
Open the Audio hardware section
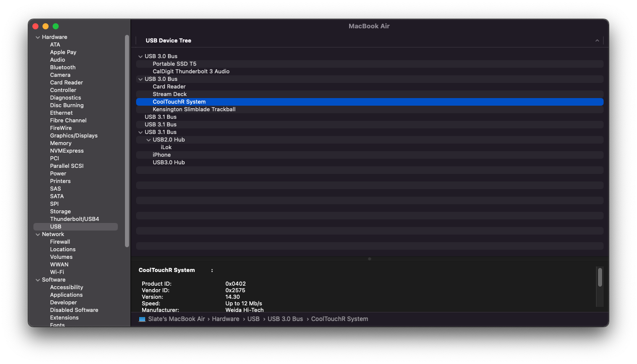(x=58, y=60)
